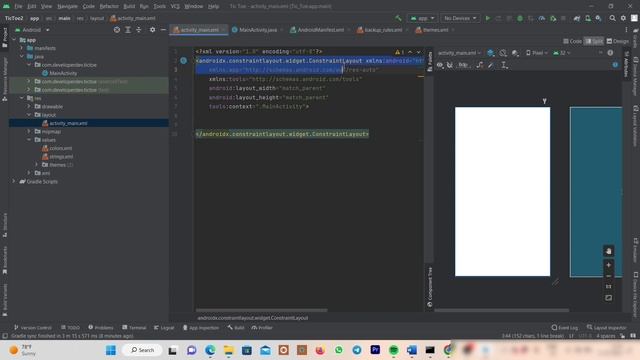Hide the Project panel with minus icon

(x=163, y=30)
